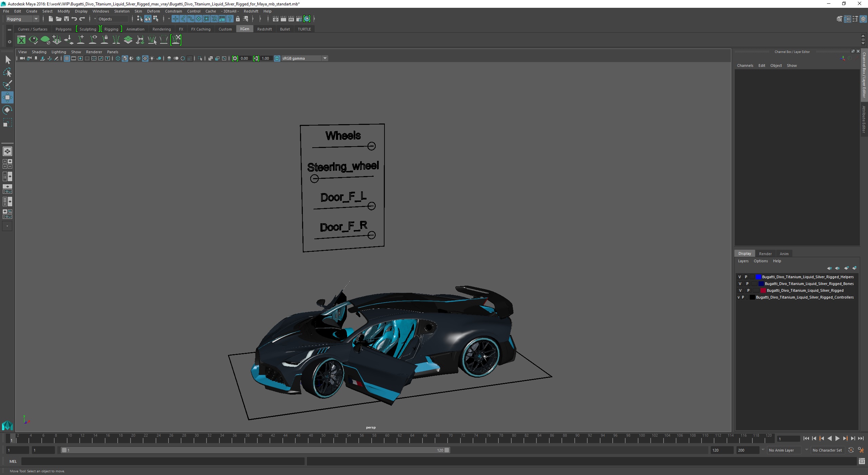868x475 pixels.
Task: Open the Layer Editor Options menu
Action: pos(761,261)
